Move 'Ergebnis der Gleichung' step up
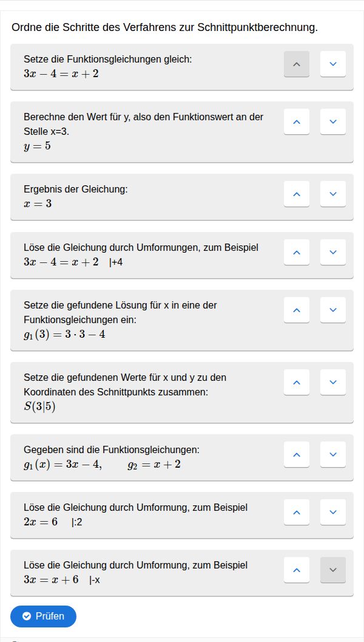This screenshot has height=642, width=364. pos(297,194)
